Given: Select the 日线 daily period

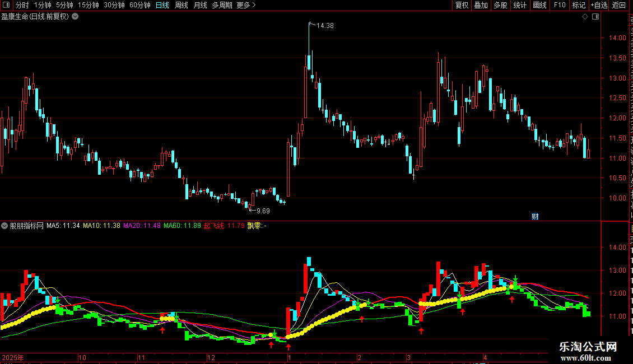Looking at the screenshot, I should pyautogui.click(x=162, y=5).
